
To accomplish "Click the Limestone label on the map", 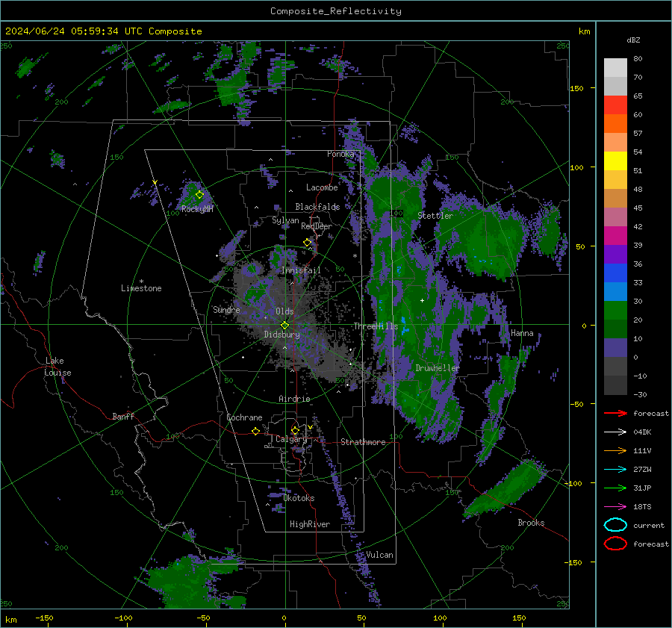I will tap(141, 288).
